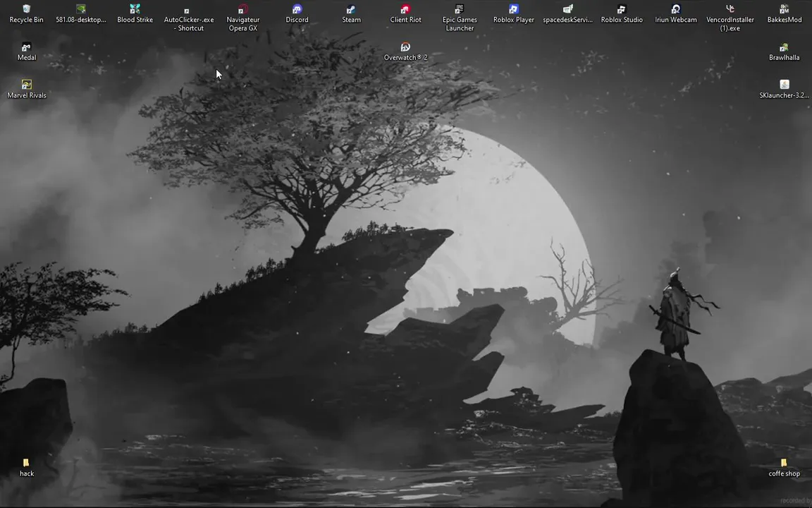Click the Medal desktop icon
The image size is (812, 508).
tap(26, 52)
